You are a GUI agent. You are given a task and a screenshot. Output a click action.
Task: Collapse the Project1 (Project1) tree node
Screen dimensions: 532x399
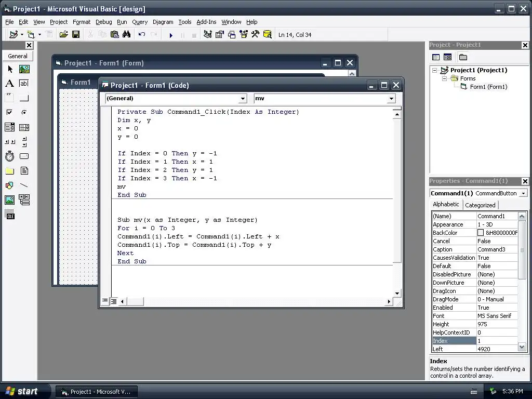(435, 70)
